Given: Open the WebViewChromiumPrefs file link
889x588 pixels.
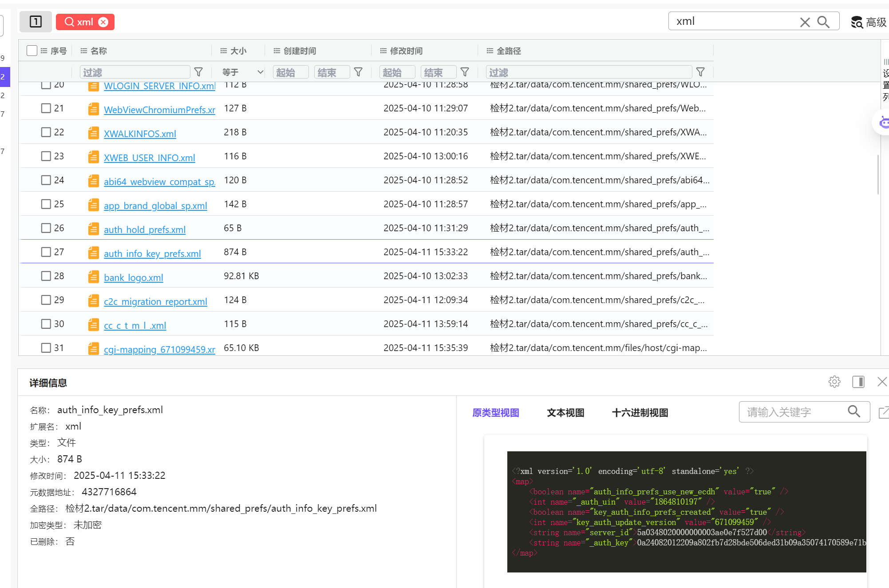Looking at the screenshot, I should click(x=159, y=110).
